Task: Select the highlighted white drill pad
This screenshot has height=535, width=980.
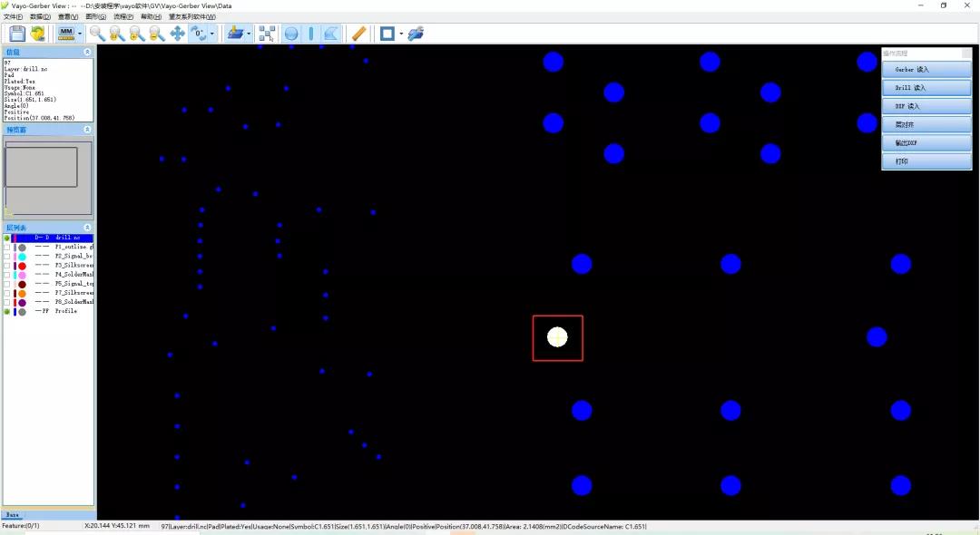Action: pyautogui.click(x=557, y=337)
